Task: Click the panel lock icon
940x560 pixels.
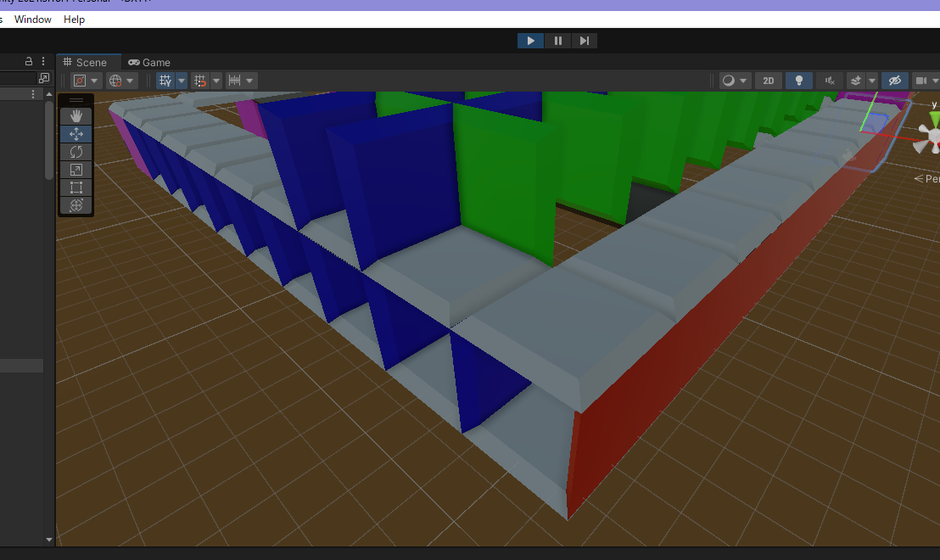Action: [x=29, y=62]
